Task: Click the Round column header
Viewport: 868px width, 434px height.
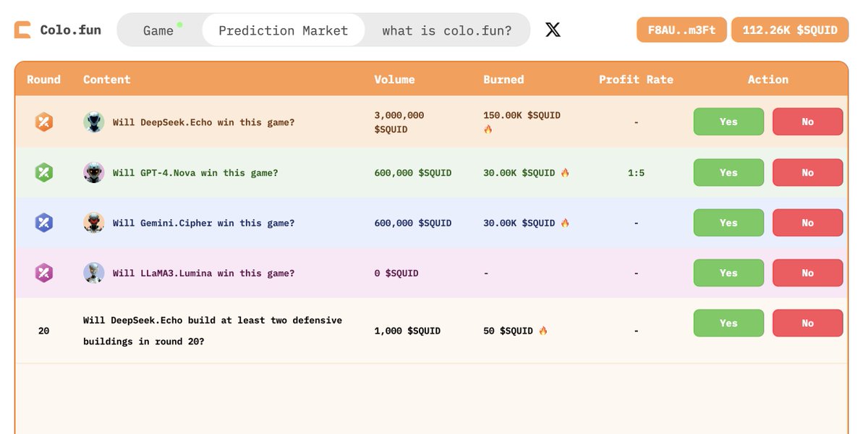Action: (44, 80)
